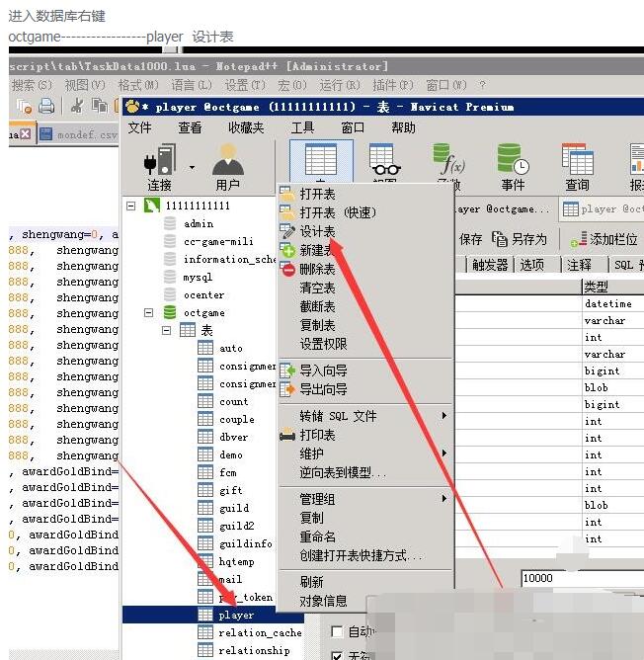Open the 工具 menu in Navicat

click(302, 127)
